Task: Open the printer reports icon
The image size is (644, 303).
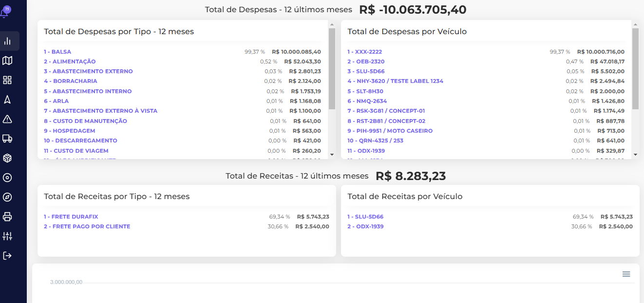Action: click(x=7, y=217)
